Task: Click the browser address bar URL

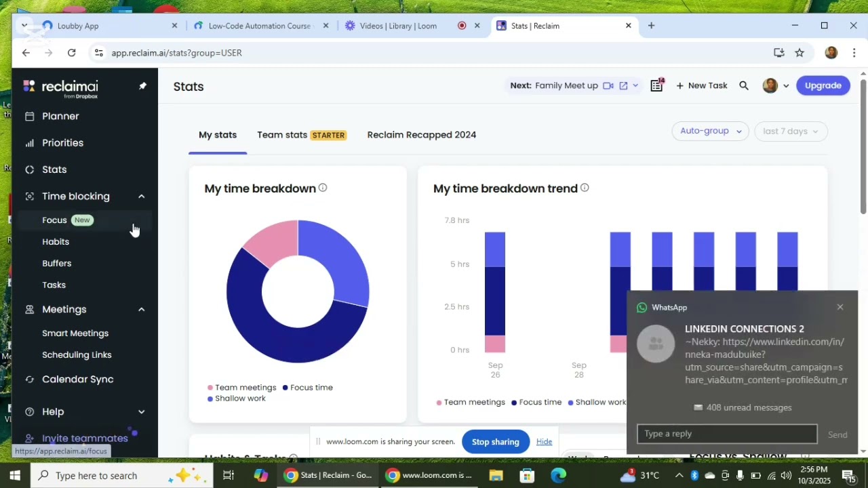Action: 176,53
